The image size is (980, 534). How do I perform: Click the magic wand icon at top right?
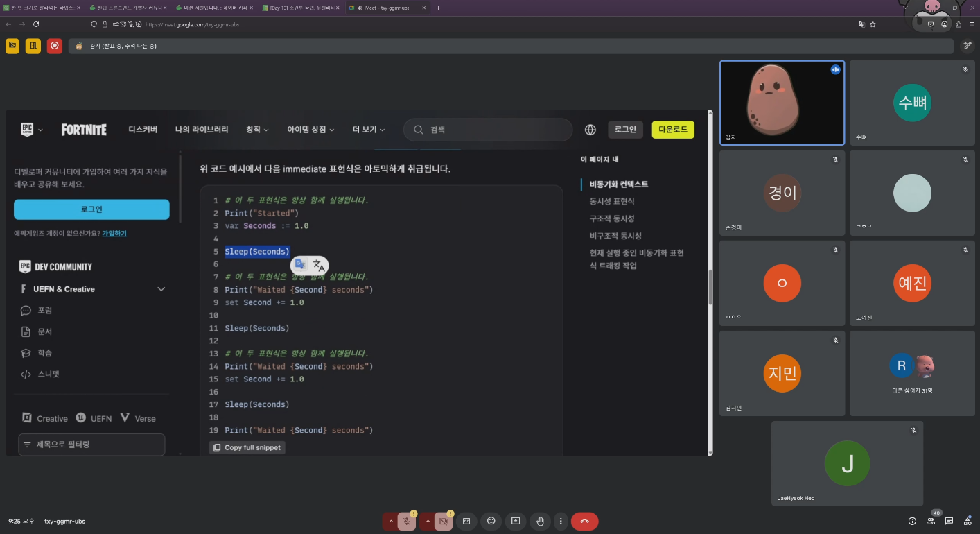point(968,46)
